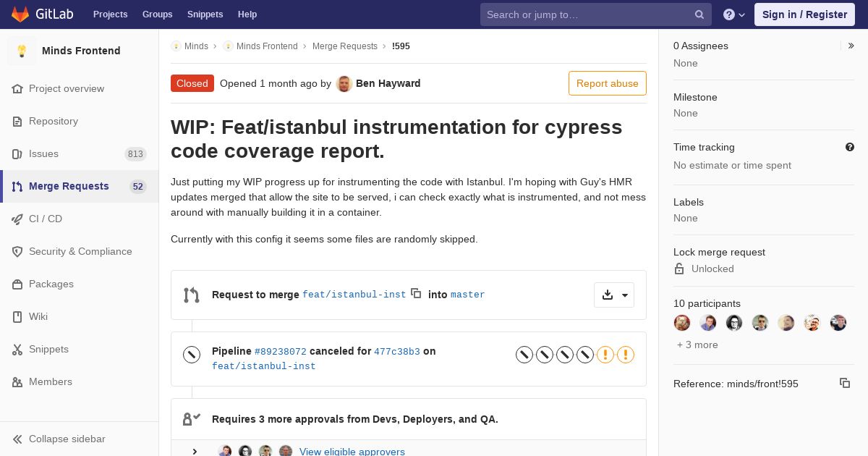Click the CI / CD rocket icon

17,219
